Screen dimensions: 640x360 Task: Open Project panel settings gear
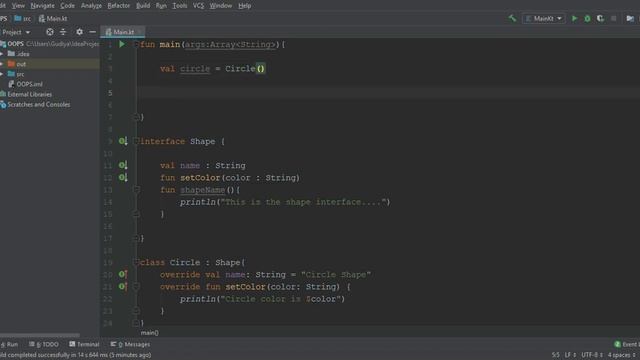79,32
